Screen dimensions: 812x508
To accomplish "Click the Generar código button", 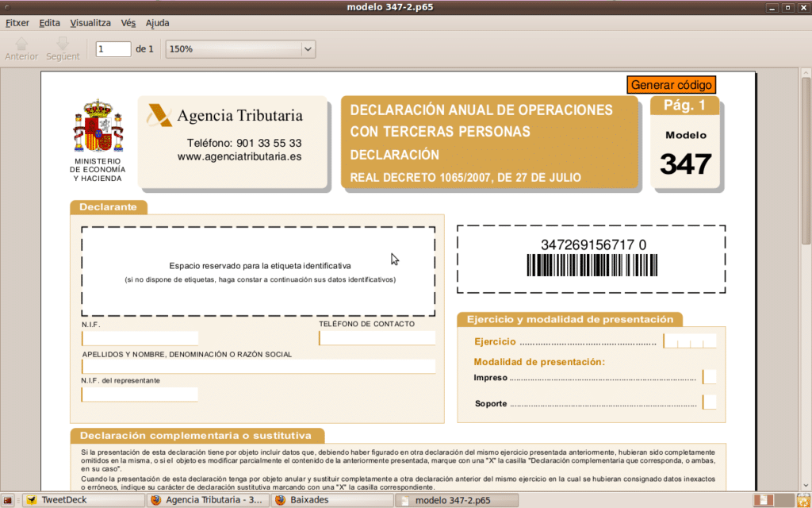I will (x=672, y=85).
